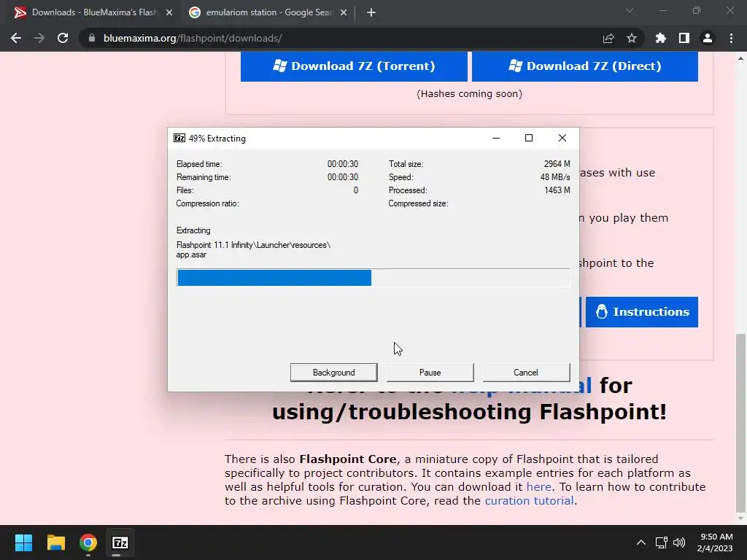
Task: Minimize the 7-Zip Extracting dialog
Action: point(496,138)
